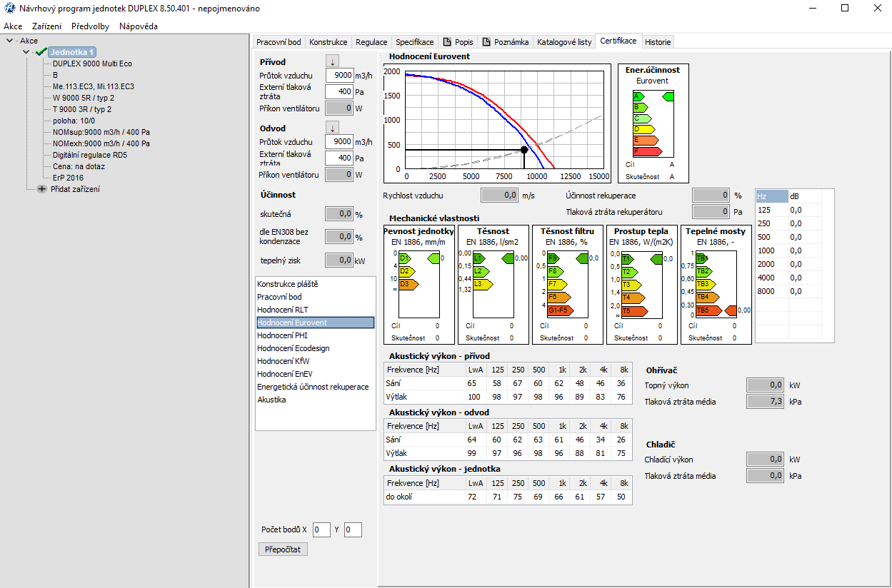The image size is (892, 588).
Task: Select NOMsup:9000 m3/h / 400 Pa item
Action: point(101,132)
